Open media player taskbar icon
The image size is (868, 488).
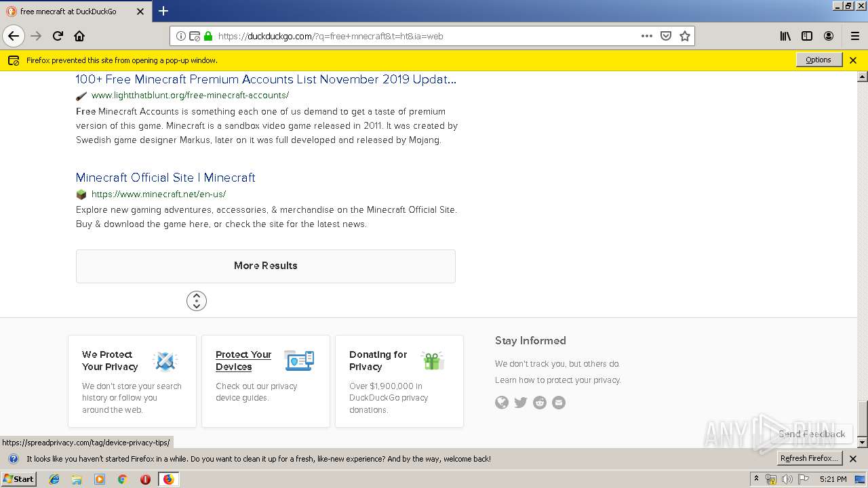(x=100, y=479)
